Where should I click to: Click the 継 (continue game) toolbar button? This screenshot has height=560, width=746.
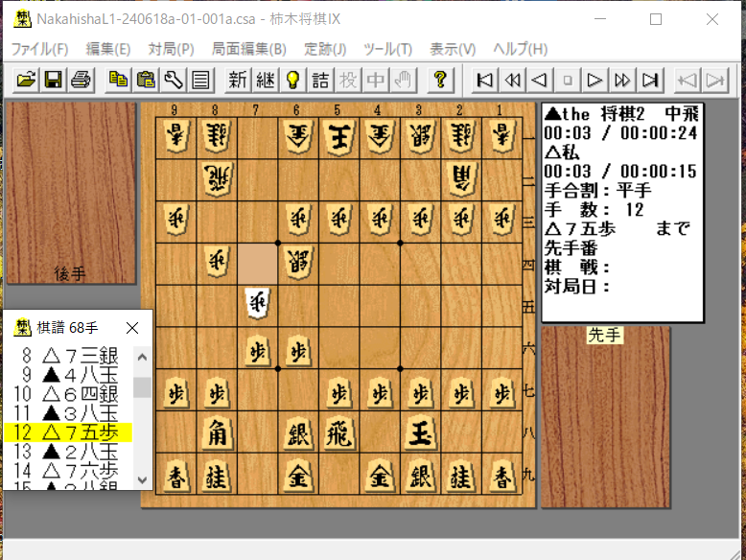265,80
